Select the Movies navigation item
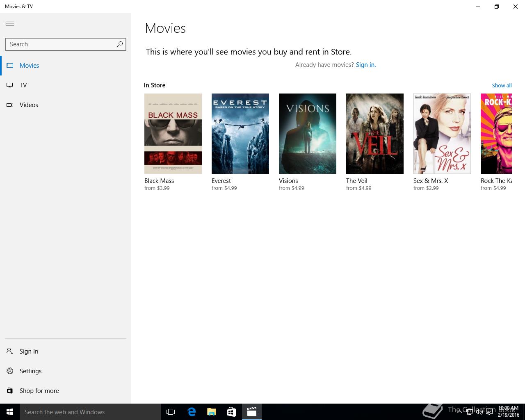 pos(66,65)
